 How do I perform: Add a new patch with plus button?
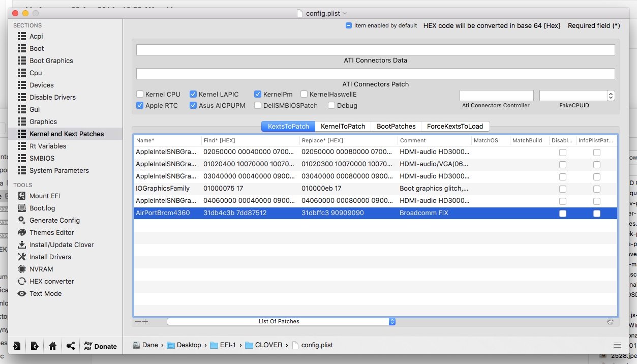[x=145, y=321]
